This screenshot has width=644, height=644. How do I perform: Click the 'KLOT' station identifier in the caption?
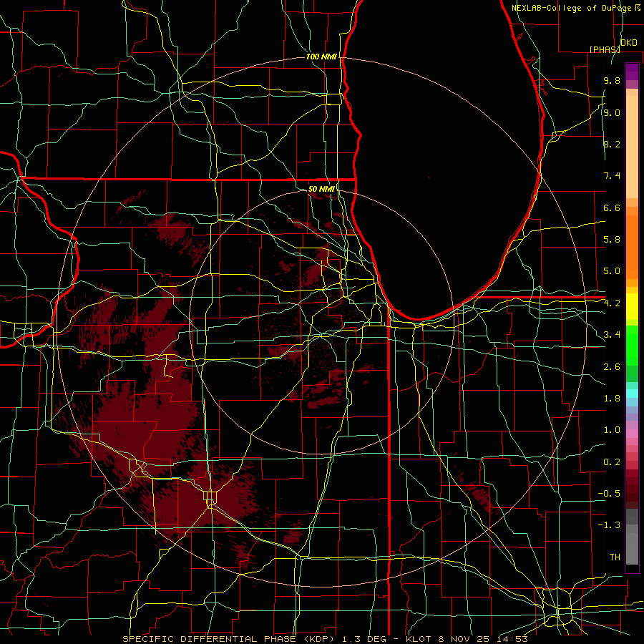(417, 639)
